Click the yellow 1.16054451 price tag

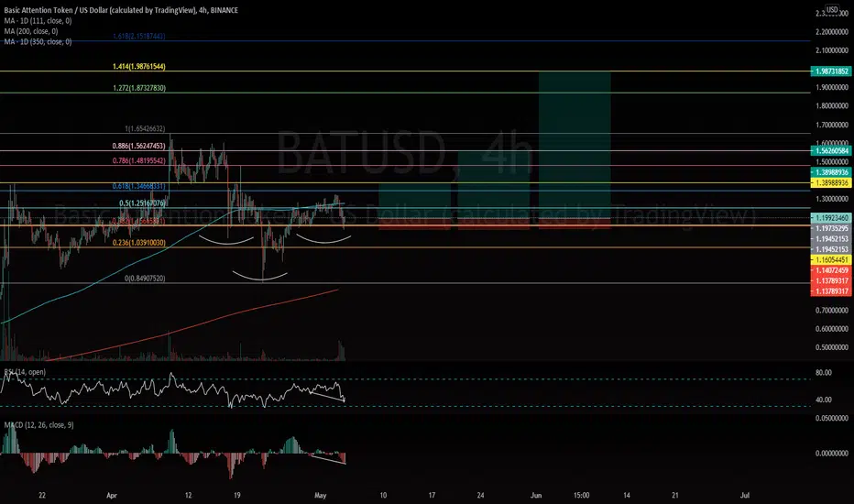(x=831, y=260)
